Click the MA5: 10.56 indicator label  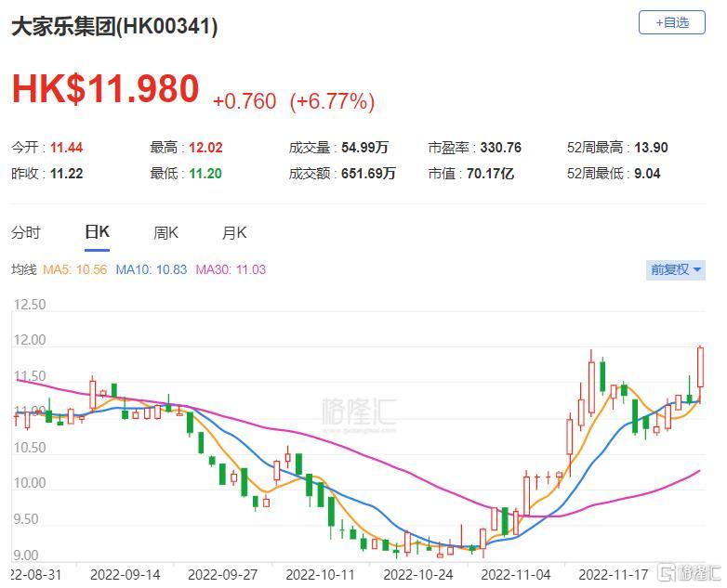(74, 269)
